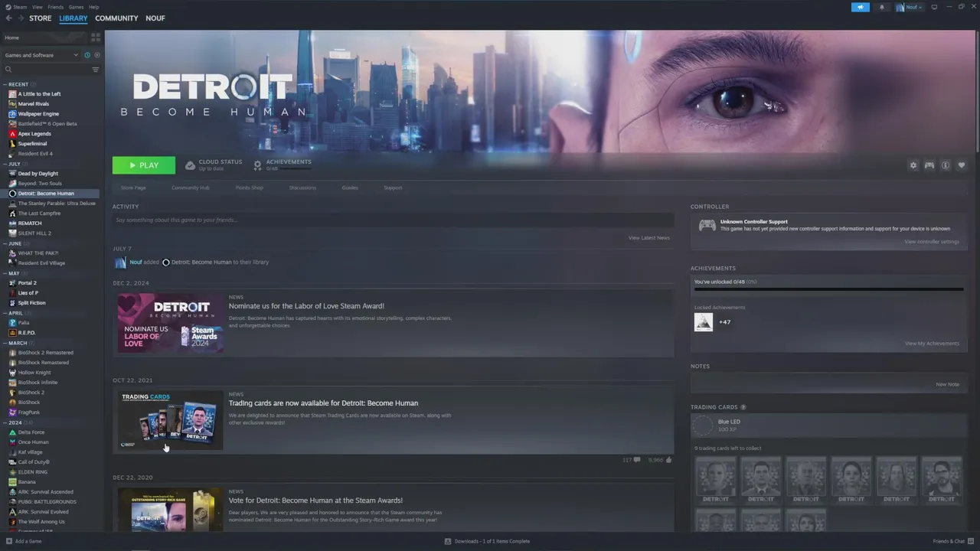The height and width of the screenshot is (551, 980).
Task: Open the Points Shop link
Action: coord(250,187)
